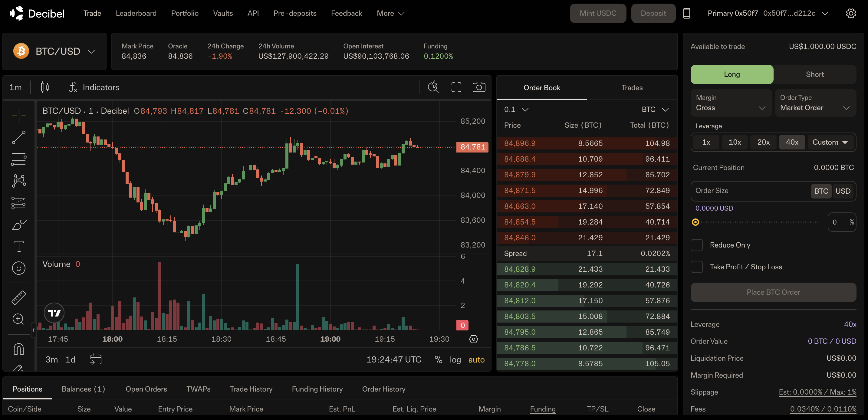Click the chart snapshot camera icon
Screen dimensions: 868x420
coord(479,87)
